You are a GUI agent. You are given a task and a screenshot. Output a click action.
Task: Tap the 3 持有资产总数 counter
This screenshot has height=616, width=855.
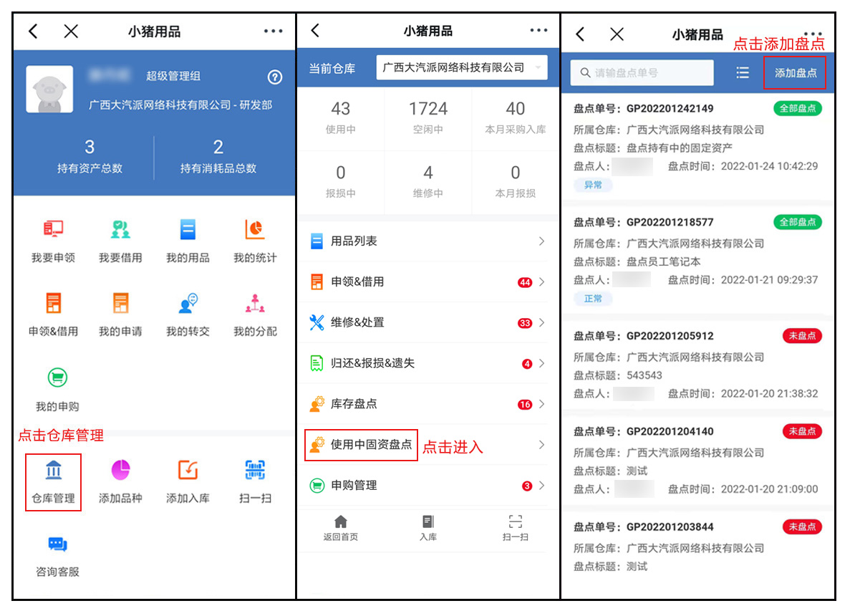point(90,156)
